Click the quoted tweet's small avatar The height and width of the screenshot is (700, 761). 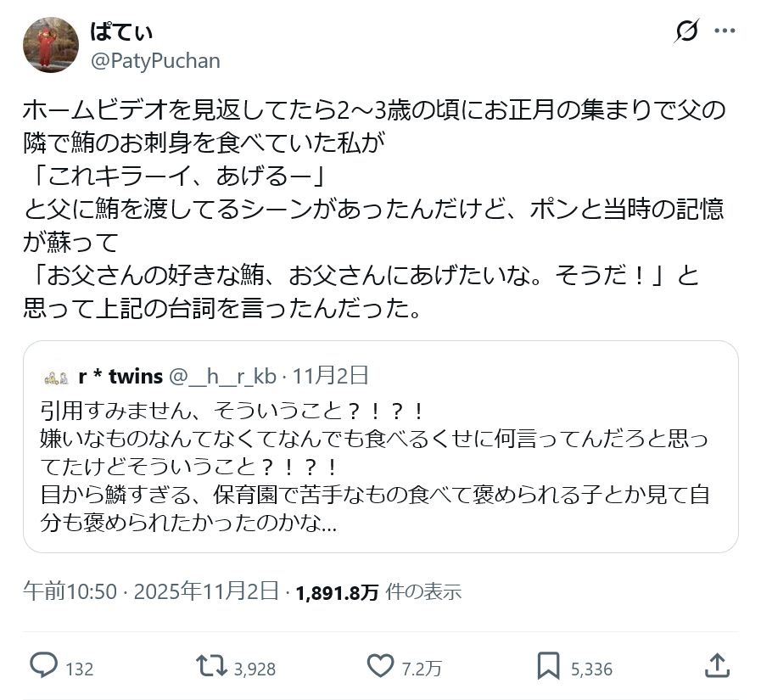(x=55, y=377)
